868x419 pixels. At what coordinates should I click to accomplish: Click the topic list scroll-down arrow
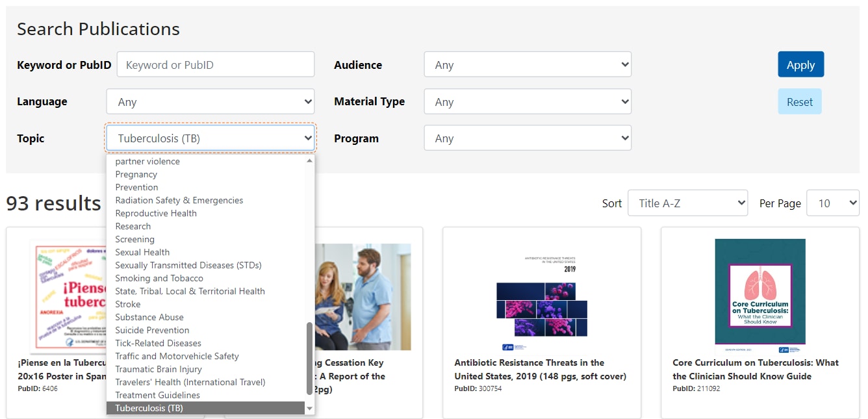pyautogui.click(x=309, y=409)
